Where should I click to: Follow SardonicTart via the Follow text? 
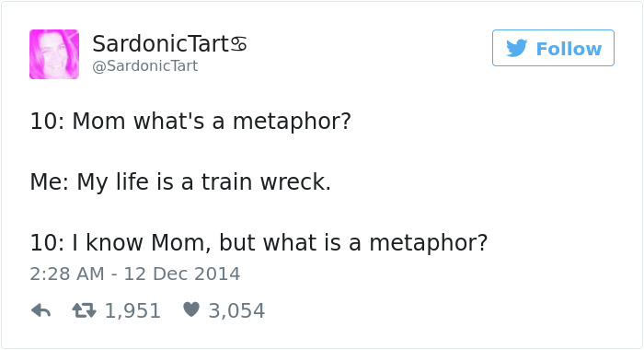(569, 49)
